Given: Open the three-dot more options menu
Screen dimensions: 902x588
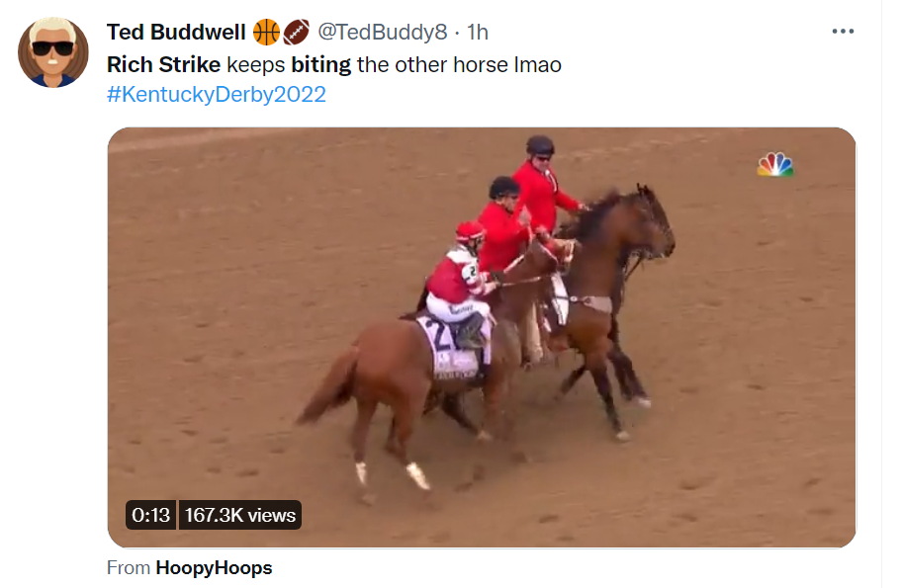Looking at the screenshot, I should coord(843,31).
